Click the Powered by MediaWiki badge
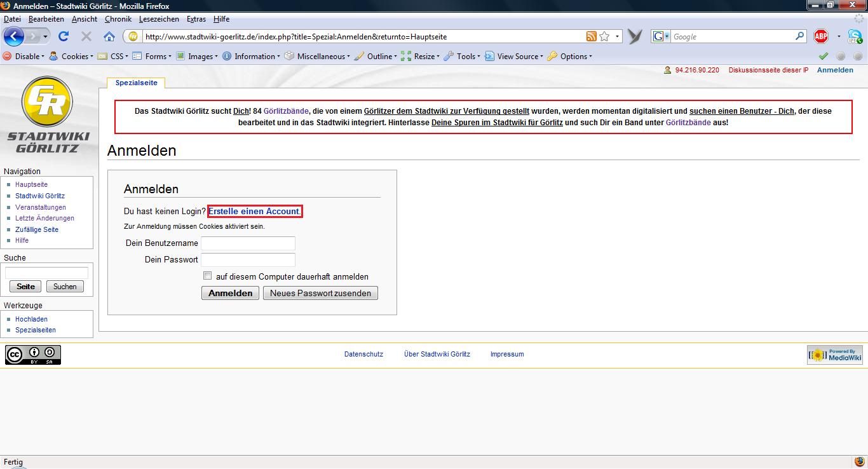Viewport: 868px width, 469px height. tap(834, 355)
